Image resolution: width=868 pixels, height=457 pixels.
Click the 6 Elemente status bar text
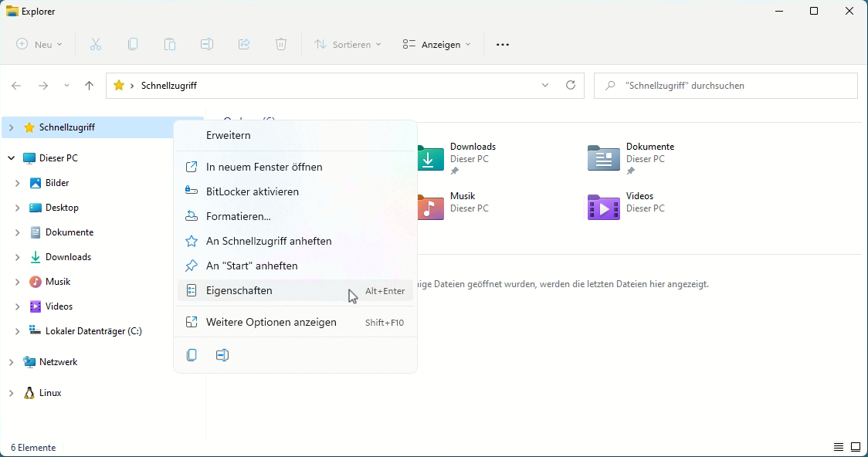(x=33, y=448)
